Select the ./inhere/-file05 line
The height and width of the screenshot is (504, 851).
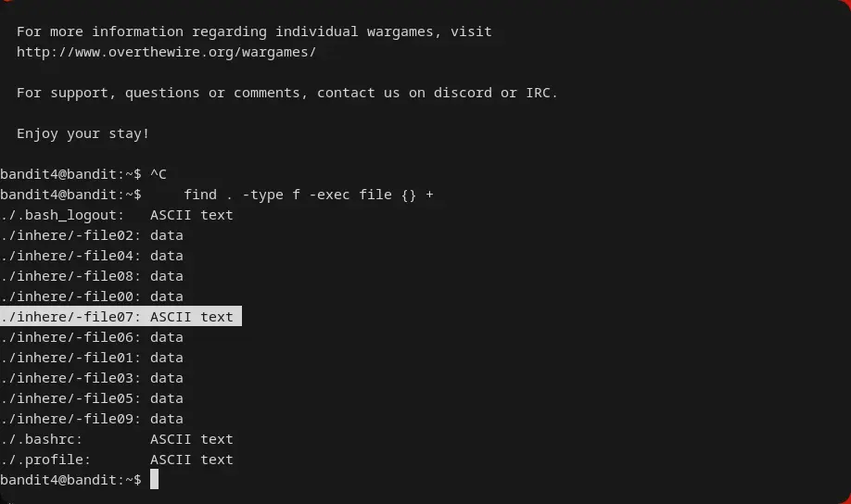coord(92,398)
